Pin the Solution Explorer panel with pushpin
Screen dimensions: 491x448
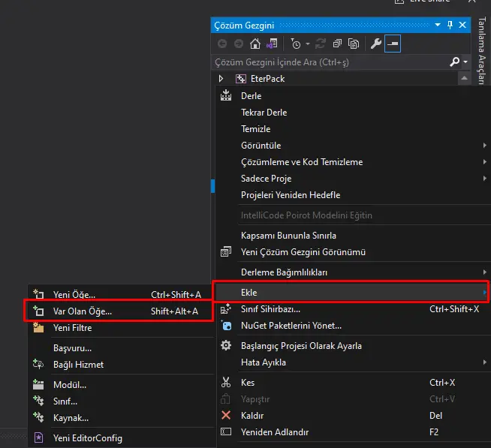pyautogui.click(x=450, y=26)
